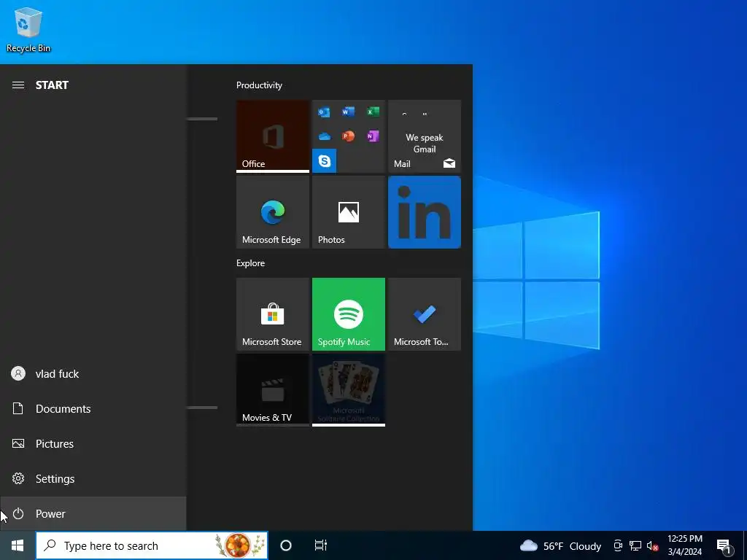Open Settings from Start sidebar

(x=93, y=478)
